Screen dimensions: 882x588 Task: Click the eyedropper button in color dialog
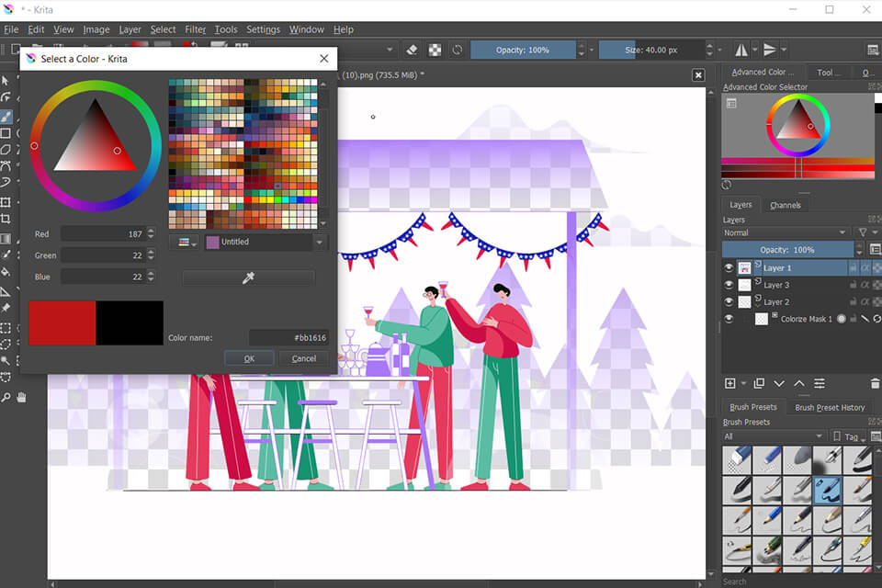tap(248, 277)
